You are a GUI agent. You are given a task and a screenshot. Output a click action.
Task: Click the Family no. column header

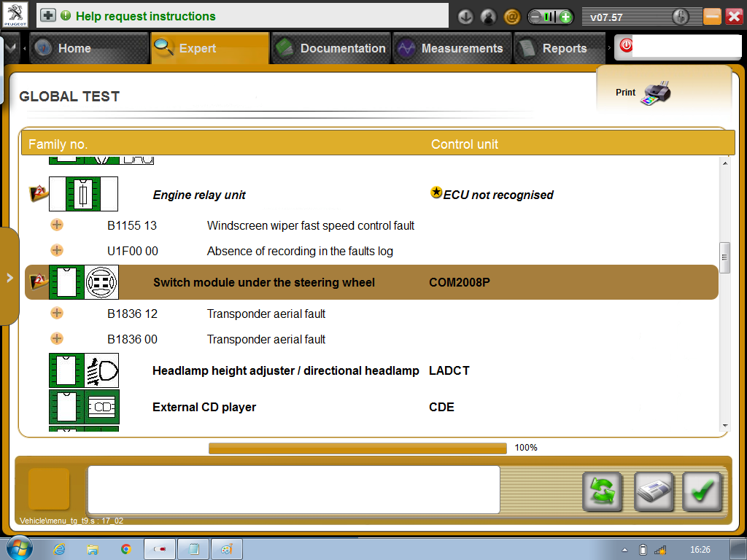(58, 144)
